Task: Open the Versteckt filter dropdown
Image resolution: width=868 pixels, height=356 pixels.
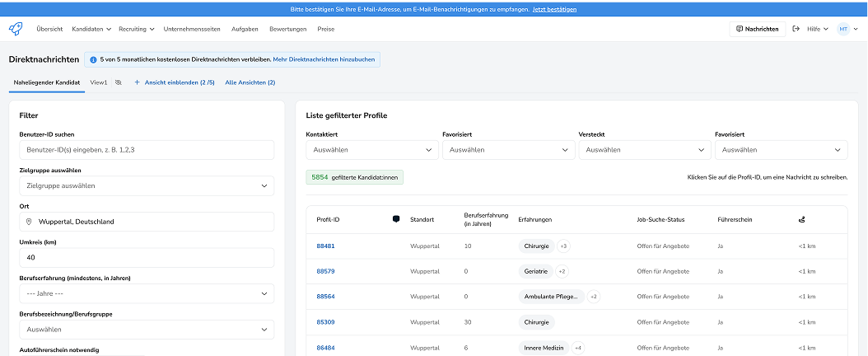Action: coord(644,150)
